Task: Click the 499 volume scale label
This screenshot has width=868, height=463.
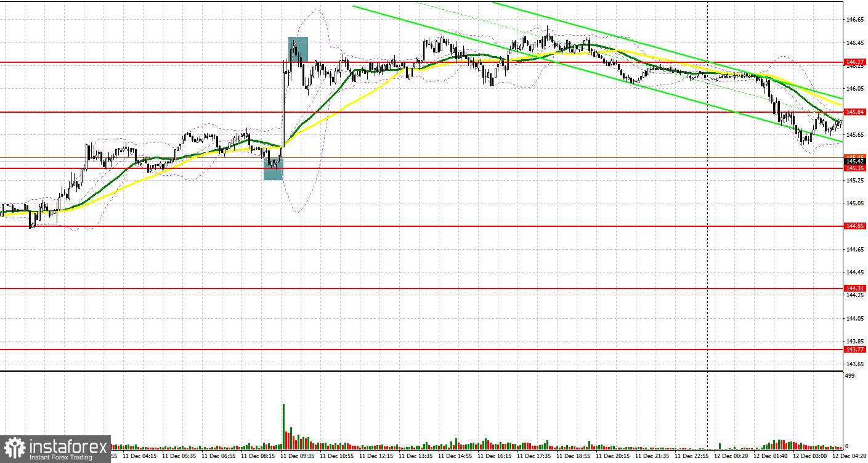Action: point(850,375)
